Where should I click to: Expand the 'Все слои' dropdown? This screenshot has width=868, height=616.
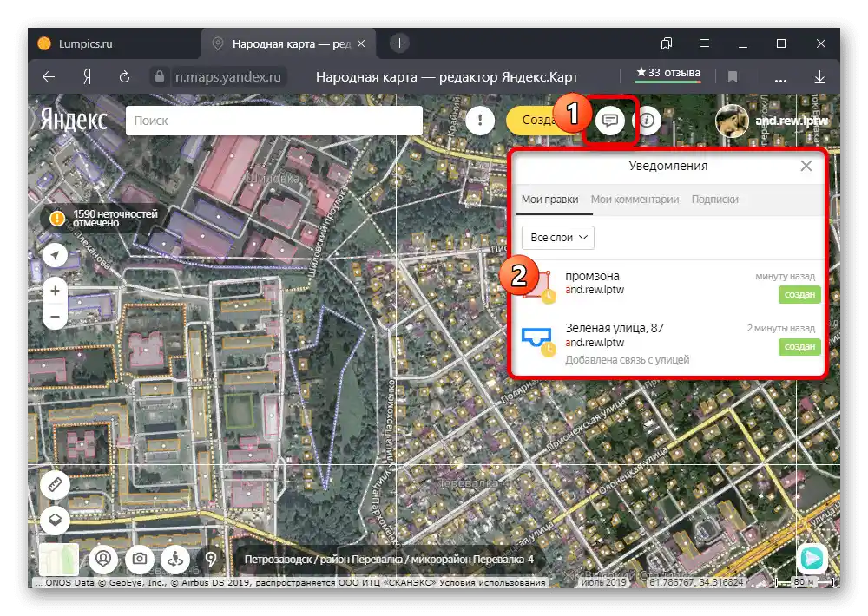[557, 237]
